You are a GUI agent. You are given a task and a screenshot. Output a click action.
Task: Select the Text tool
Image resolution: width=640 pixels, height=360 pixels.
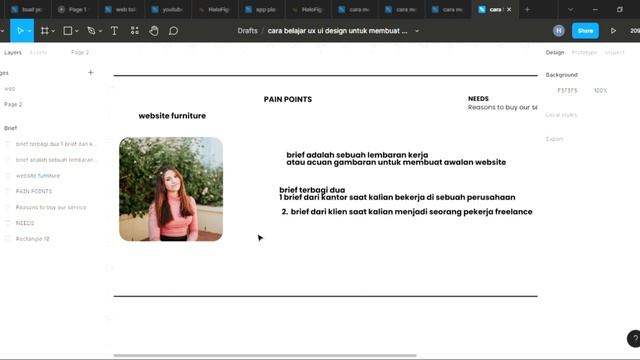click(x=114, y=31)
